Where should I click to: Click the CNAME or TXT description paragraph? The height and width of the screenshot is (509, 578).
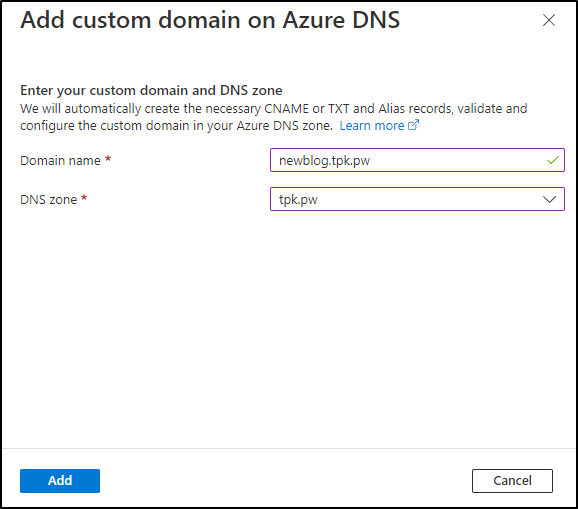click(x=274, y=117)
